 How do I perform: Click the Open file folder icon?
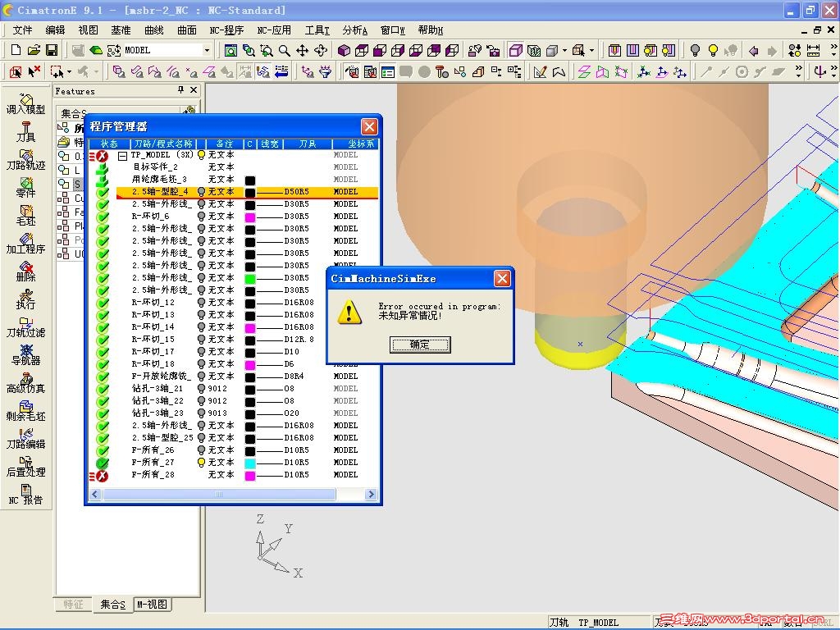pos(34,50)
